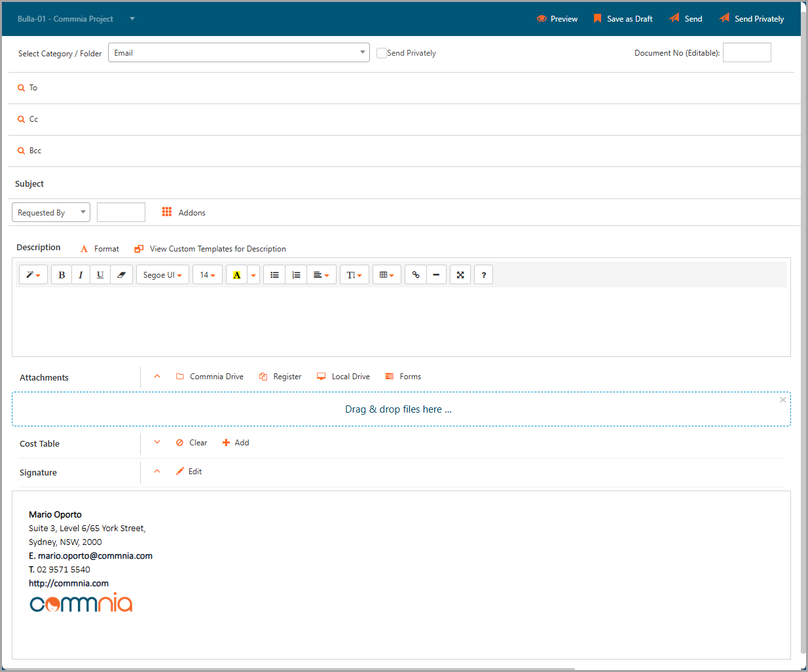This screenshot has width=808, height=672.
Task: Click the Local Drive monitor icon
Action: click(x=321, y=377)
